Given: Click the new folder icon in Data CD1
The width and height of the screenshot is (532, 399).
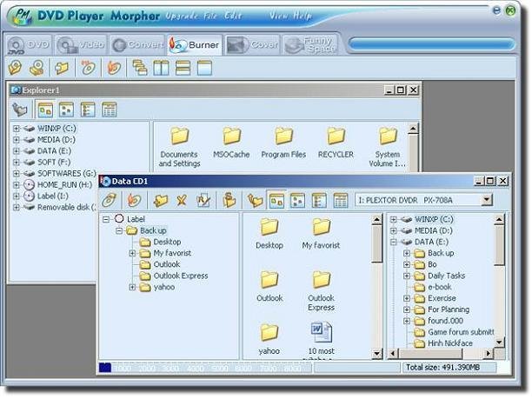Looking at the screenshot, I should tap(161, 200).
